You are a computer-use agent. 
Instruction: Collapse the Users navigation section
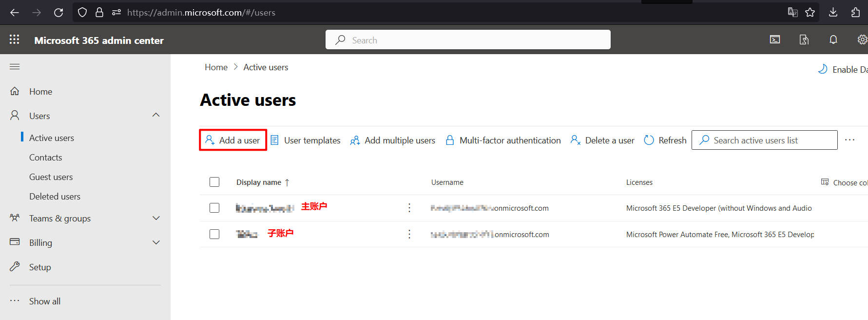coord(156,116)
